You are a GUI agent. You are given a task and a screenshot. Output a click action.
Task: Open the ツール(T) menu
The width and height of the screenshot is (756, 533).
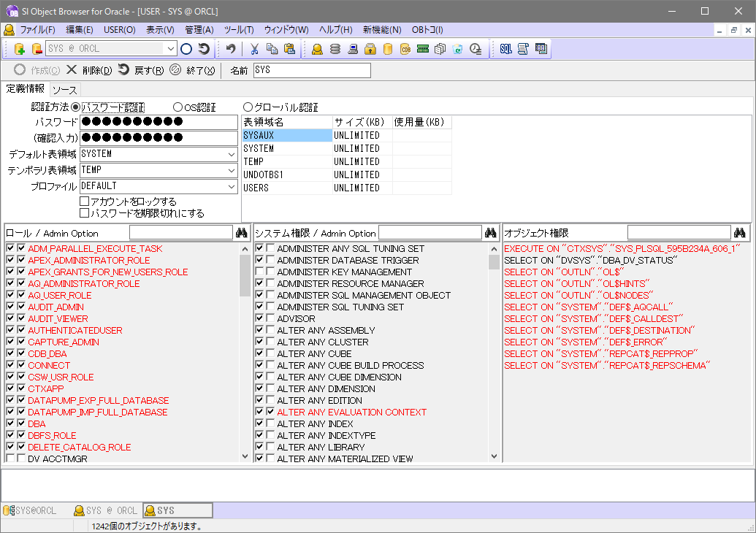pos(239,30)
